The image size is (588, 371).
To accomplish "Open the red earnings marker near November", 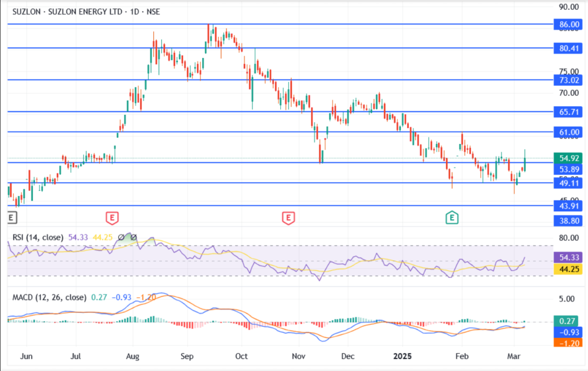I will tap(288, 217).
